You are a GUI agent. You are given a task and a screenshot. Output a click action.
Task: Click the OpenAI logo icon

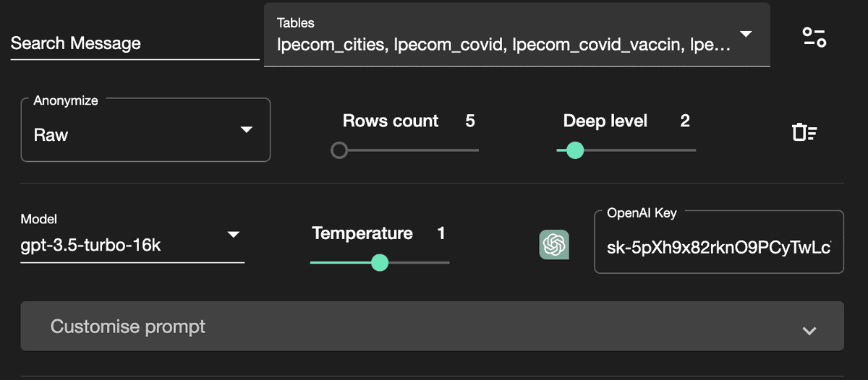[x=554, y=245]
